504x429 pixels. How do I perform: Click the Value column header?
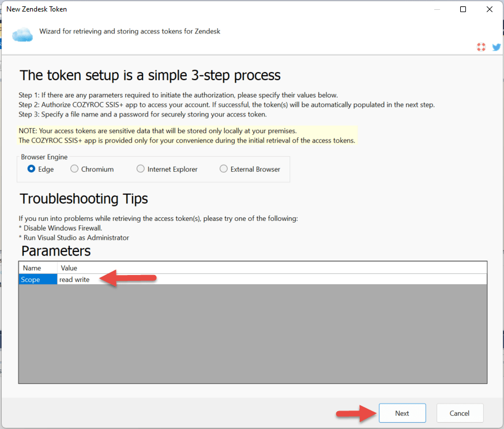[x=272, y=268]
